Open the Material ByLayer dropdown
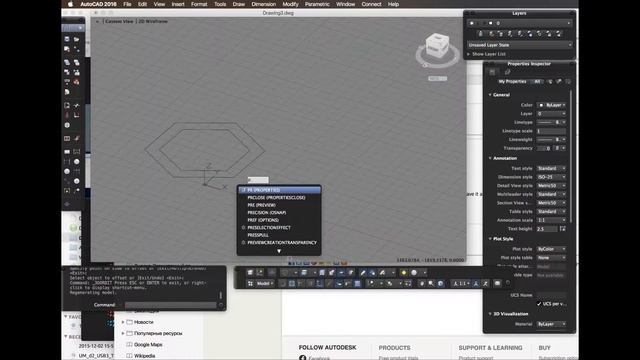This screenshot has width=640, height=360. pos(551,324)
